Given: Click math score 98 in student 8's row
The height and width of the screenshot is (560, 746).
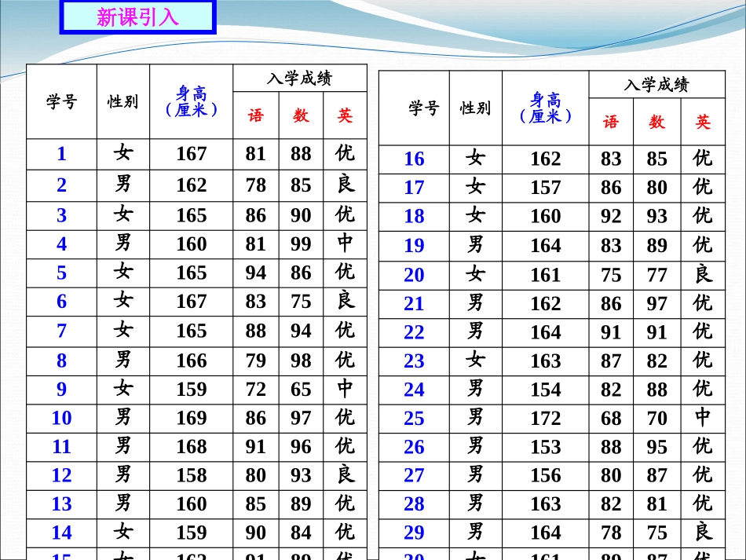Looking at the screenshot, I should tap(301, 361).
